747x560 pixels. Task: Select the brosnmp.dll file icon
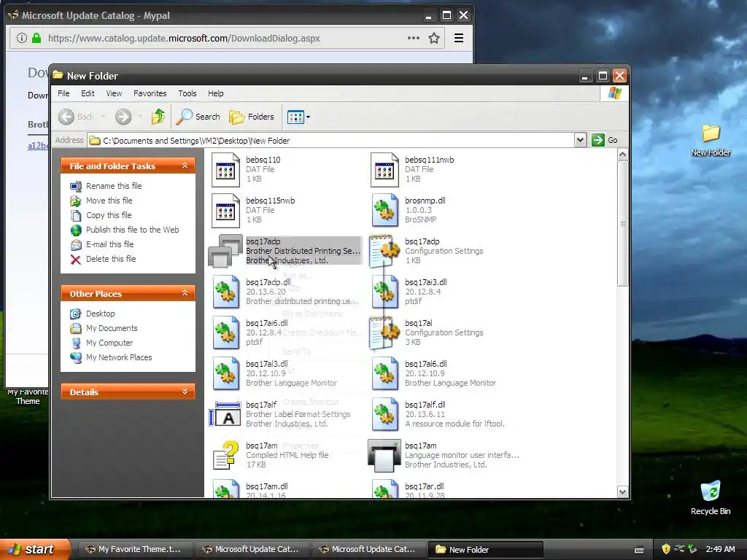[x=384, y=211]
